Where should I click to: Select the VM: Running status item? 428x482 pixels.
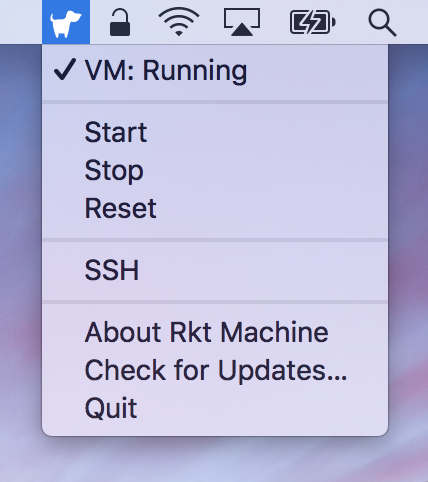tap(215, 71)
